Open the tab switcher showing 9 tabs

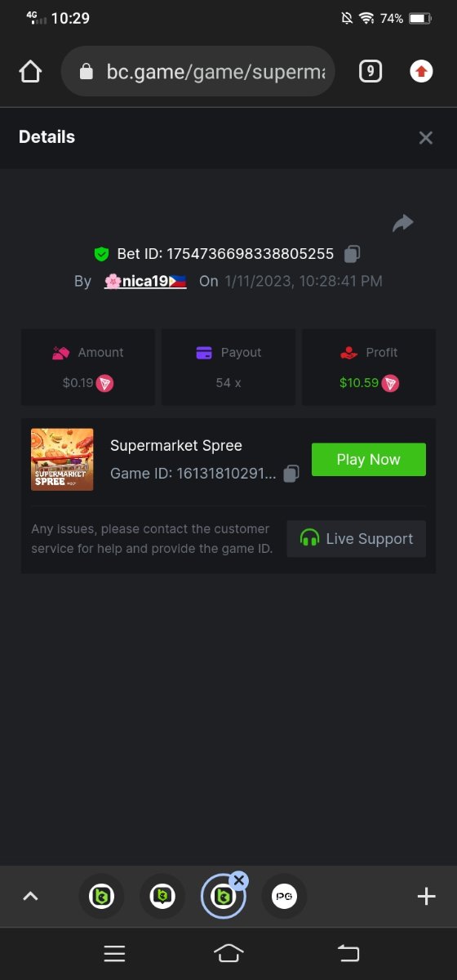(x=370, y=72)
